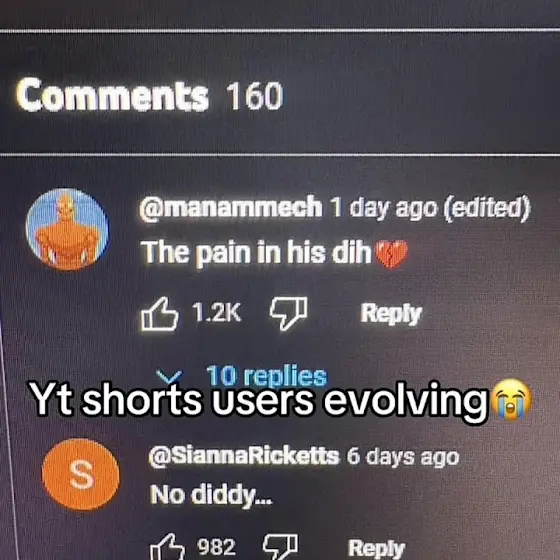The image size is (560, 560).
Task: Like the comment by @manammech
Action: click(159, 314)
